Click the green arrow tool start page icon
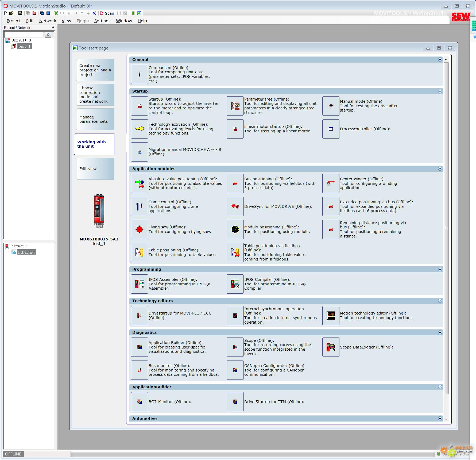Image resolution: width=476 pixels, height=460 pixels. coord(139,13)
